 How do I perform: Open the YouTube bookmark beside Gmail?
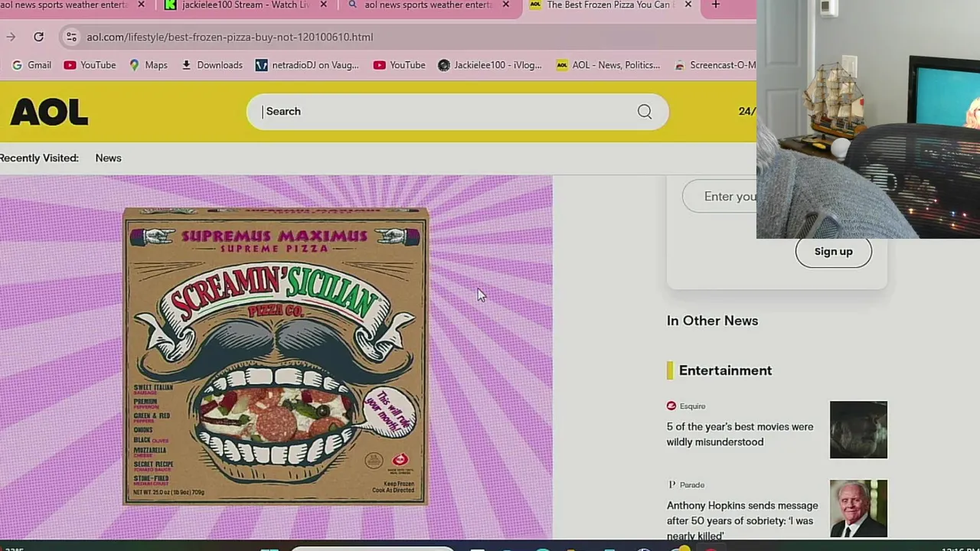(90, 65)
